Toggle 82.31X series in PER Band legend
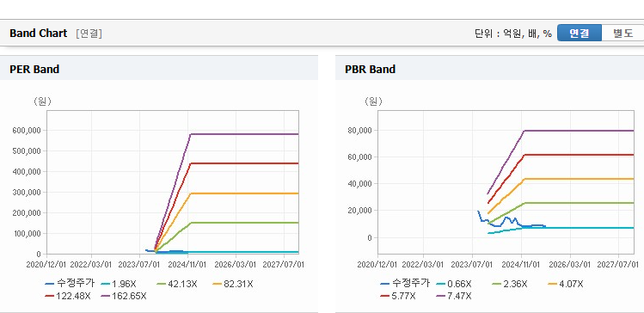Image resolution: width=644 pixels, height=313 pixels. (233, 284)
